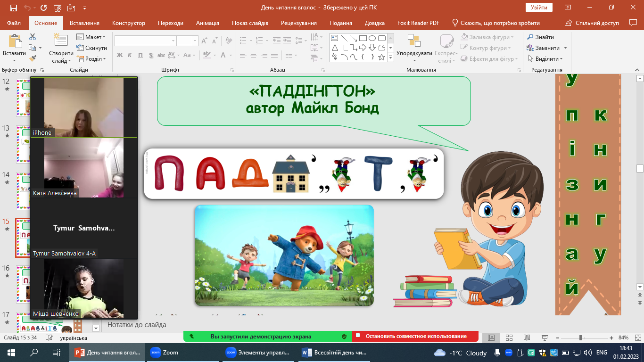The width and height of the screenshot is (644, 362).
Task: Select the oval shape in gallery
Action: click(x=372, y=38)
